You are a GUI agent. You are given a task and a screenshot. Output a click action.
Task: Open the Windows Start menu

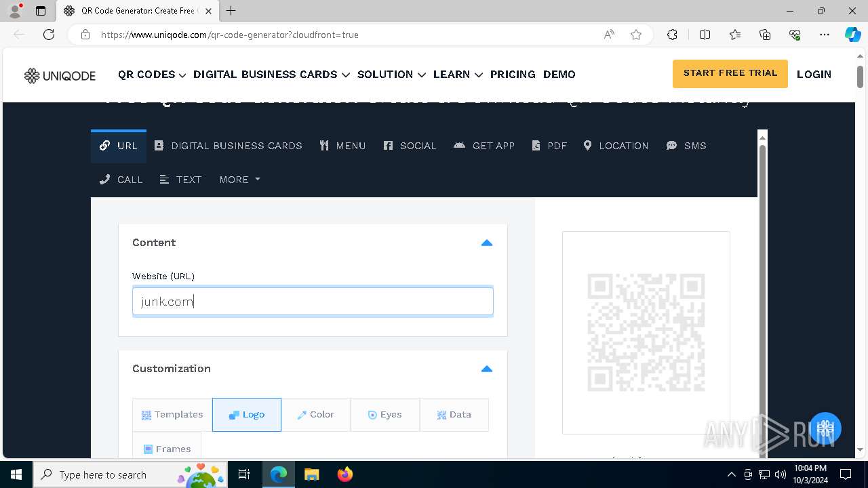pyautogui.click(x=16, y=474)
